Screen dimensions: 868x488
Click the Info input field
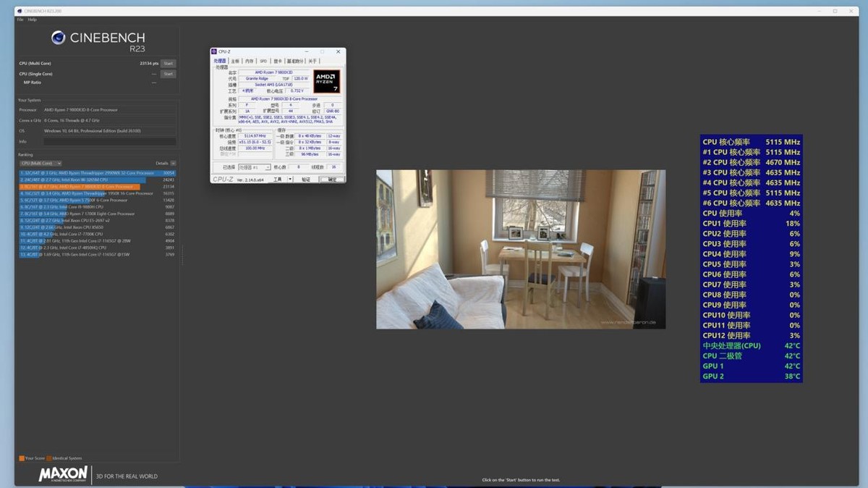pyautogui.click(x=109, y=142)
